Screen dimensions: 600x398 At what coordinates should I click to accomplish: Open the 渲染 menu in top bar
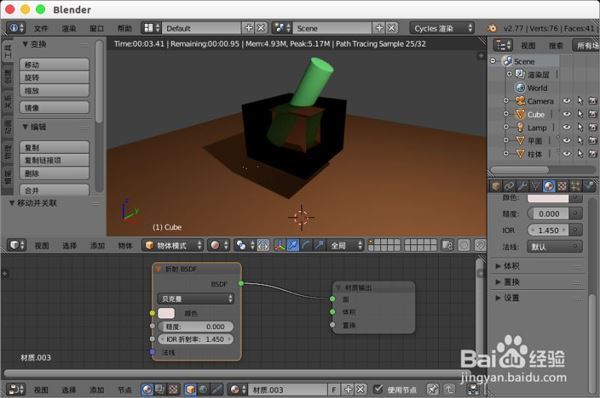(x=69, y=28)
